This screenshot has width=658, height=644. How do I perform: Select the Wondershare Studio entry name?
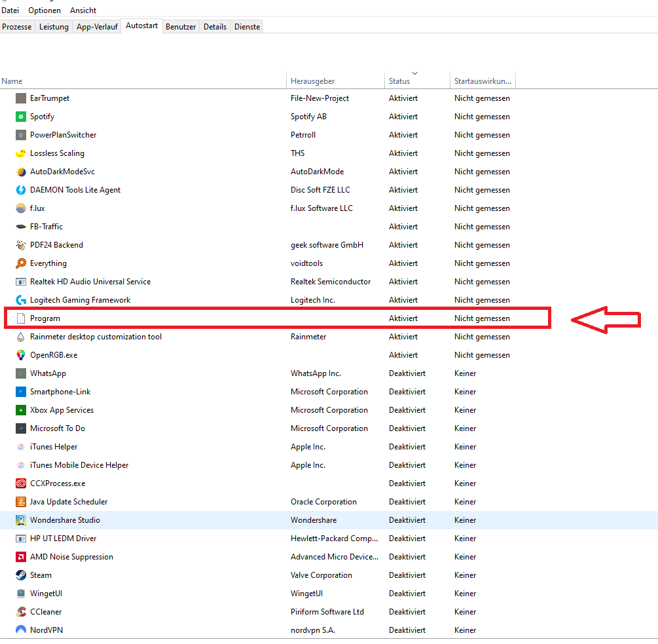65,520
